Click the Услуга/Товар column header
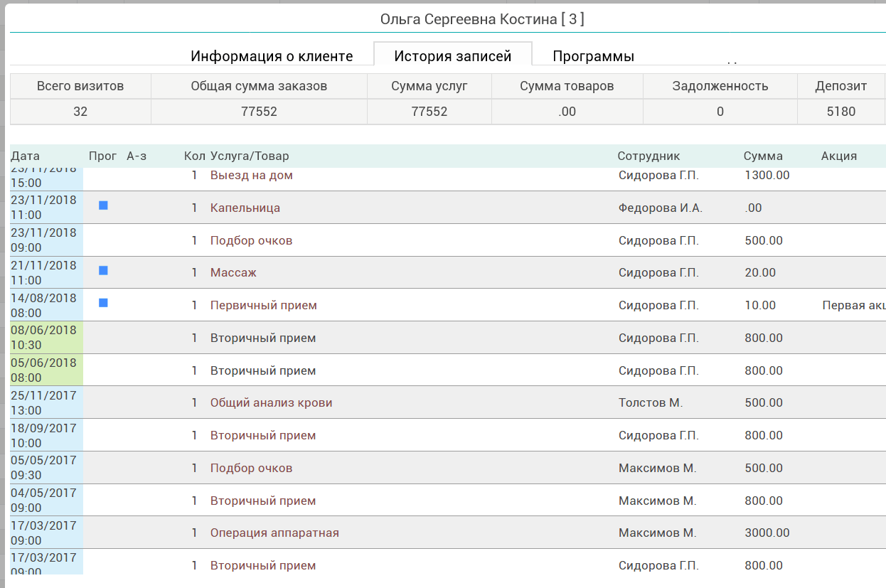This screenshot has height=588, width=886. (x=250, y=156)
